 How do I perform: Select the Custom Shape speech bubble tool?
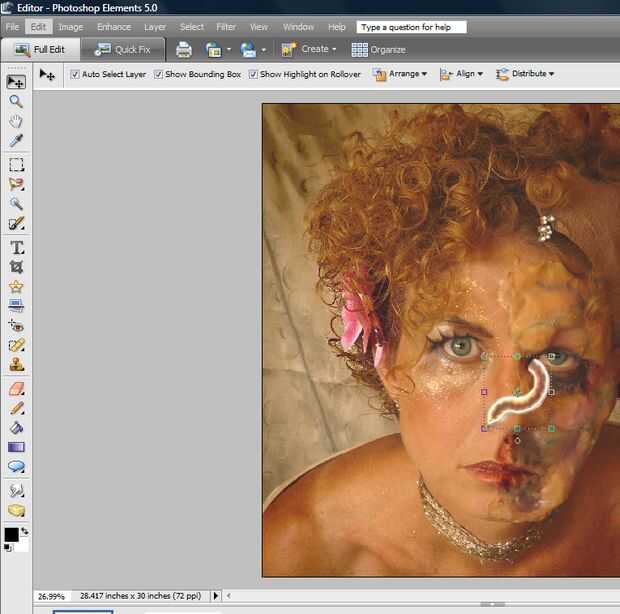16,467
